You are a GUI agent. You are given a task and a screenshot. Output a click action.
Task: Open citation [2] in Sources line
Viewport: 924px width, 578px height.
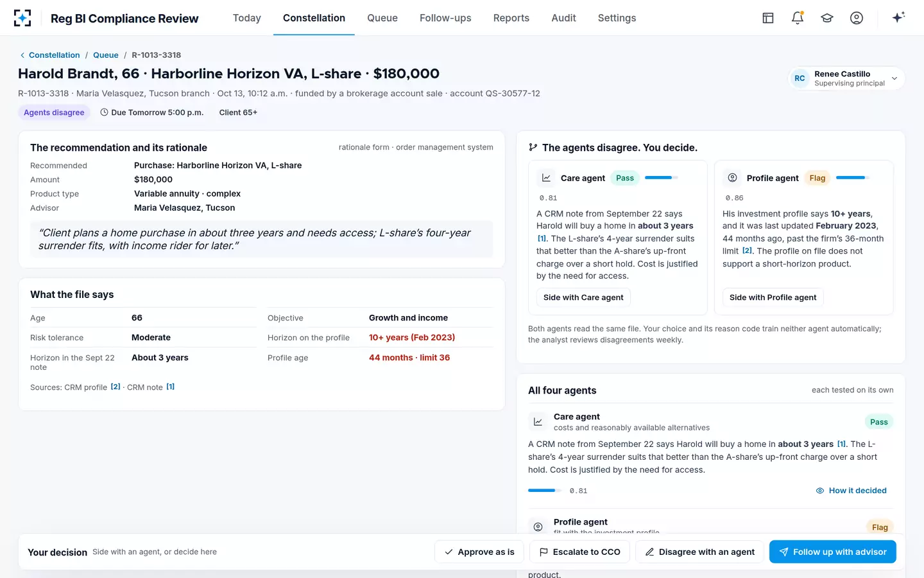coord(116,387)
